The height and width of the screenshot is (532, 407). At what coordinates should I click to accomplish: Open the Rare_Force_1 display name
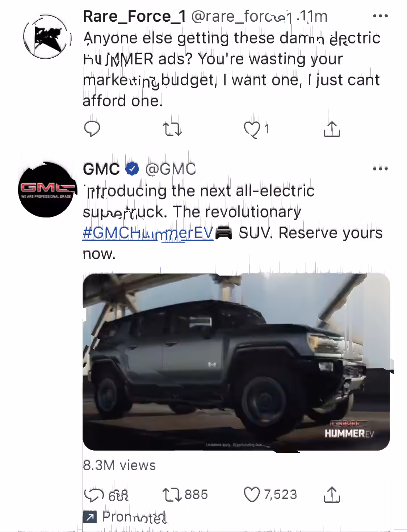[134, 16]
